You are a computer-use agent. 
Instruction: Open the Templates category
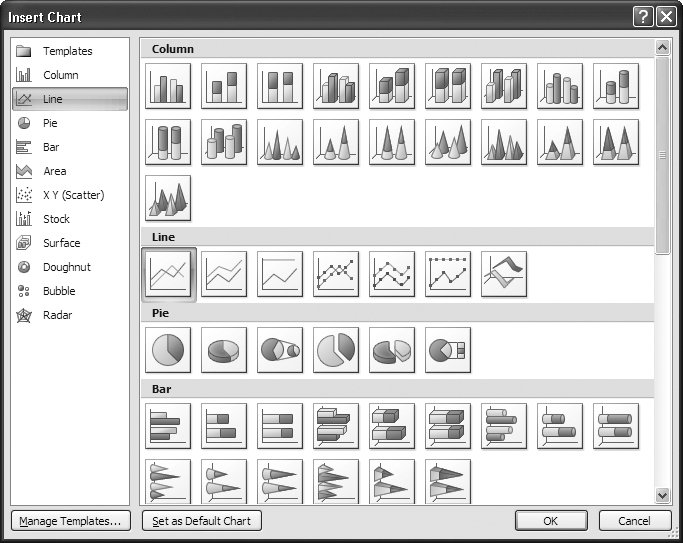pyautogui.click(x=67, y=51)
